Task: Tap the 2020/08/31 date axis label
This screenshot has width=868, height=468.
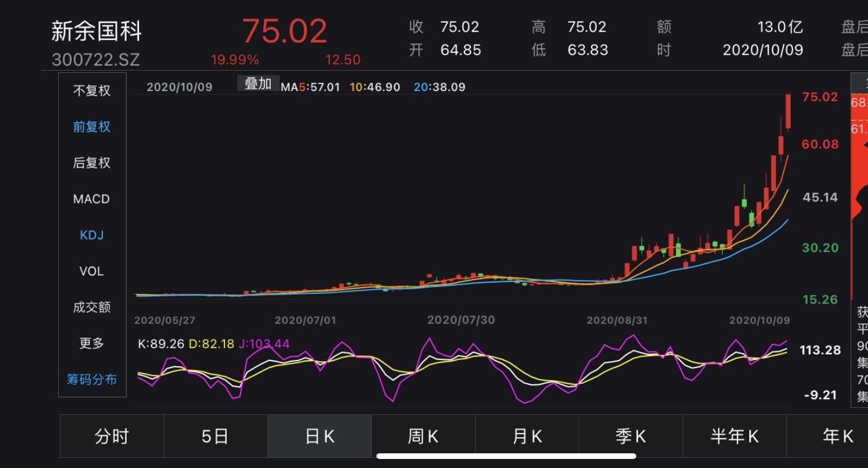Action: pyautogui.click(x=617, y=320)
